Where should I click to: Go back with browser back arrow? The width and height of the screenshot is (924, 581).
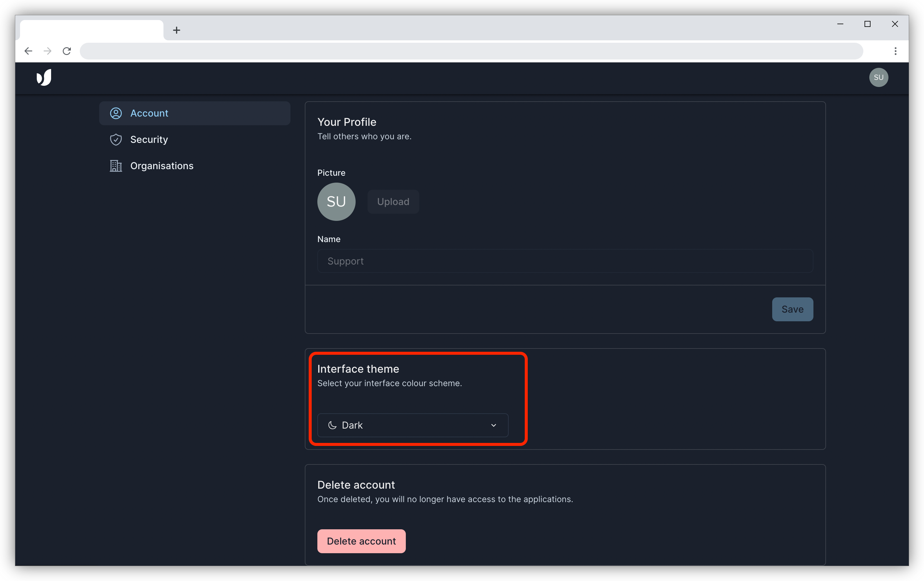coord(28,51)
